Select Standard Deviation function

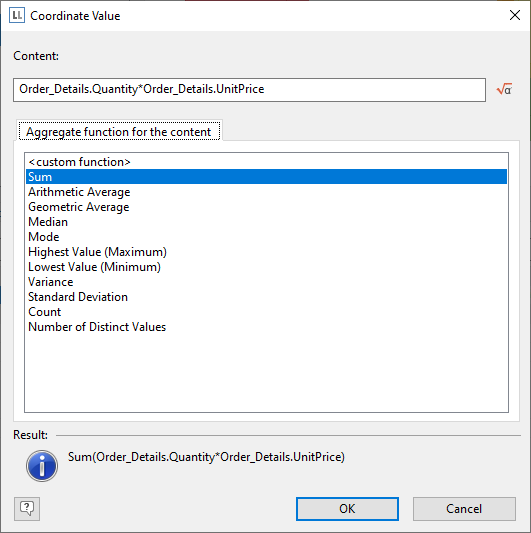(267, 297)
